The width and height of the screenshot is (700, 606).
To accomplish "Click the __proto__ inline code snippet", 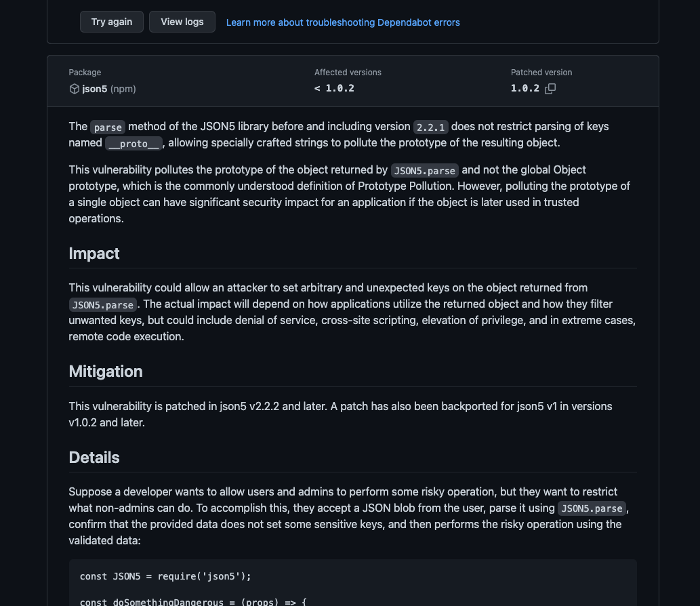I will 133,143.
